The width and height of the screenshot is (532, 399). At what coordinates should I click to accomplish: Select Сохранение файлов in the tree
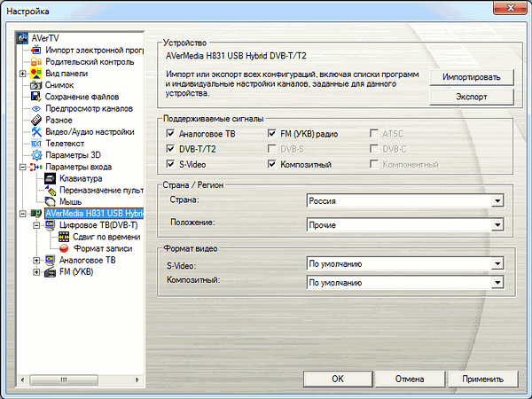pos(82,97)
